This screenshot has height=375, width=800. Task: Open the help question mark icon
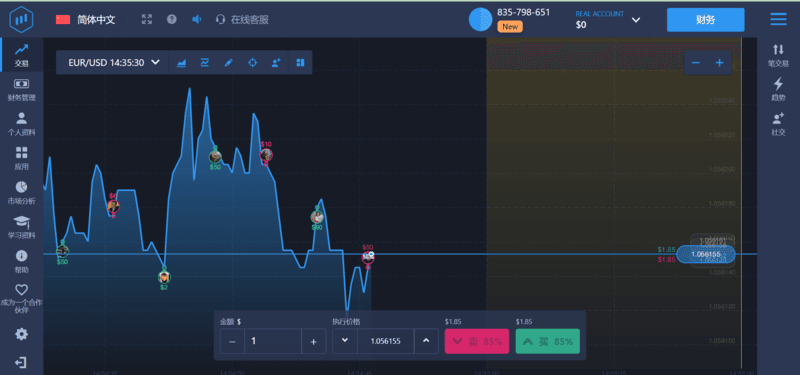point(172,19)
